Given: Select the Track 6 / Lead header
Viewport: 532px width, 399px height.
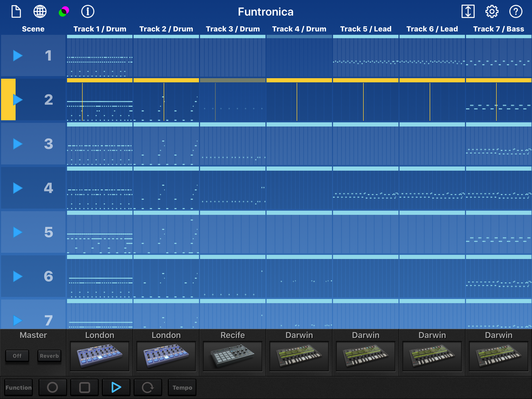Looking at the screenshot, I should [432, 29].
